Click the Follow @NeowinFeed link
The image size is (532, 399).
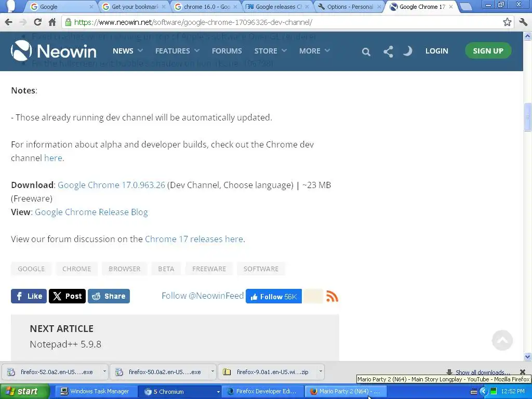coord(203,296)
